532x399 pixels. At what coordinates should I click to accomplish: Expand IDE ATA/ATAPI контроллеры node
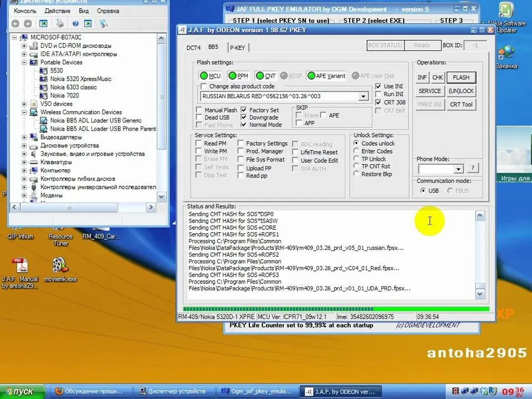pos(24,54)
